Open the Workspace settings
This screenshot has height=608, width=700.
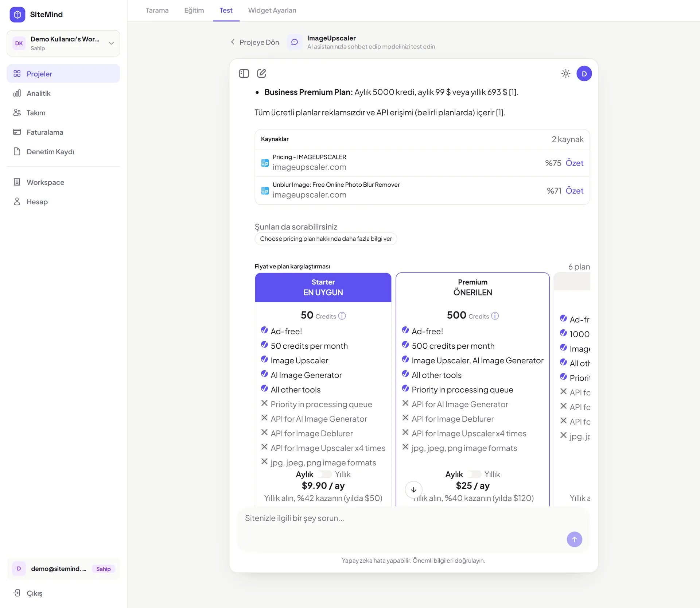coord(63,182)
